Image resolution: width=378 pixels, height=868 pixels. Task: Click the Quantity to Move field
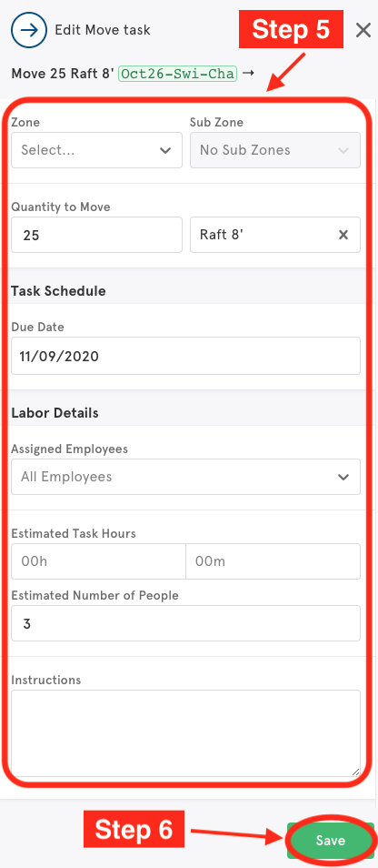coord(96,235)
